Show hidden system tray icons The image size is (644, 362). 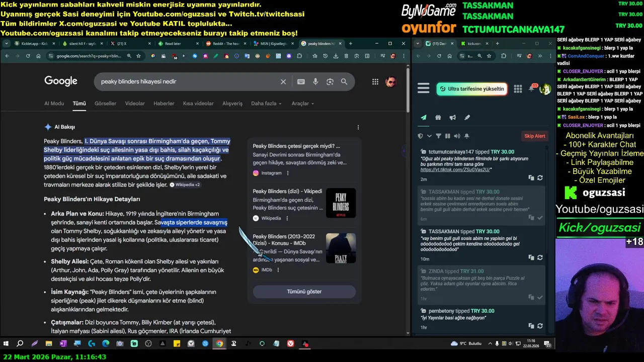pyautogui.click(x=489, y=344)
